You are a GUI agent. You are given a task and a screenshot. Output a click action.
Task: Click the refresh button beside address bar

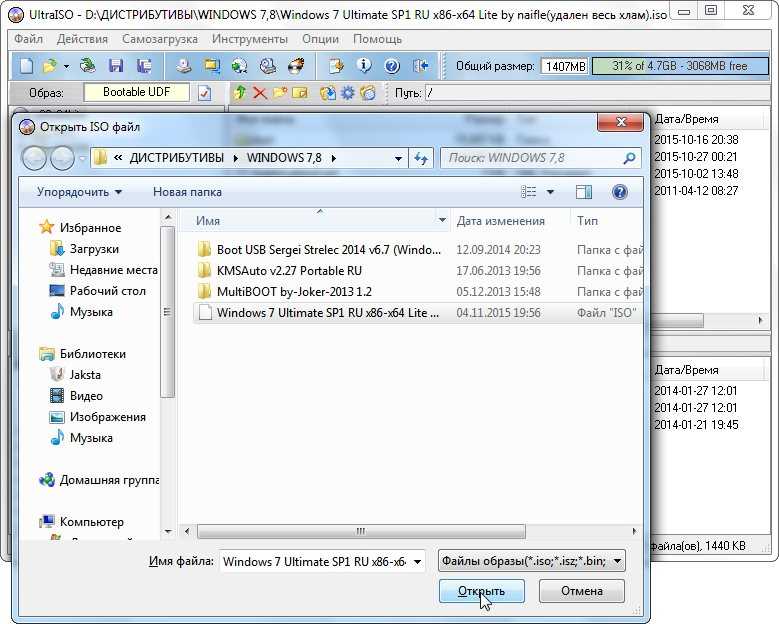(421, 158)
